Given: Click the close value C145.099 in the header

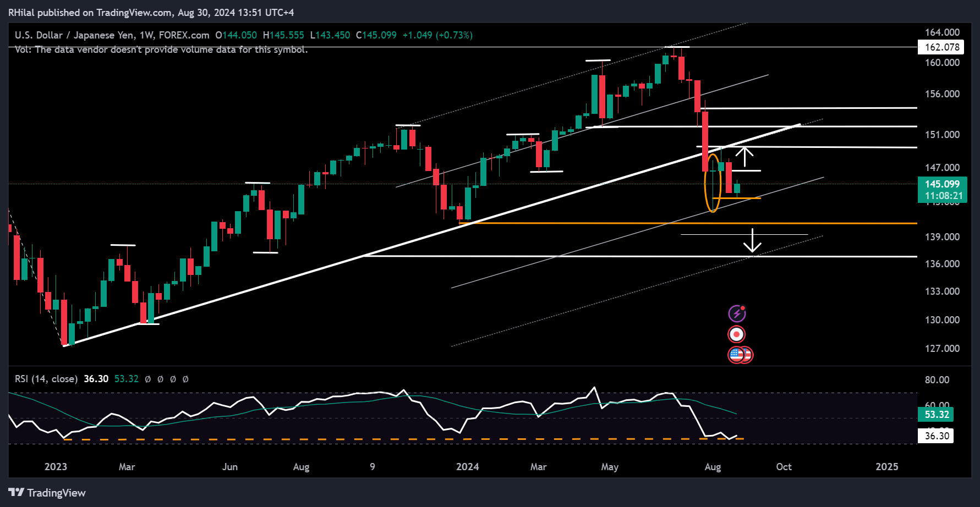Looking at the screenshot, I should point(376,35).
